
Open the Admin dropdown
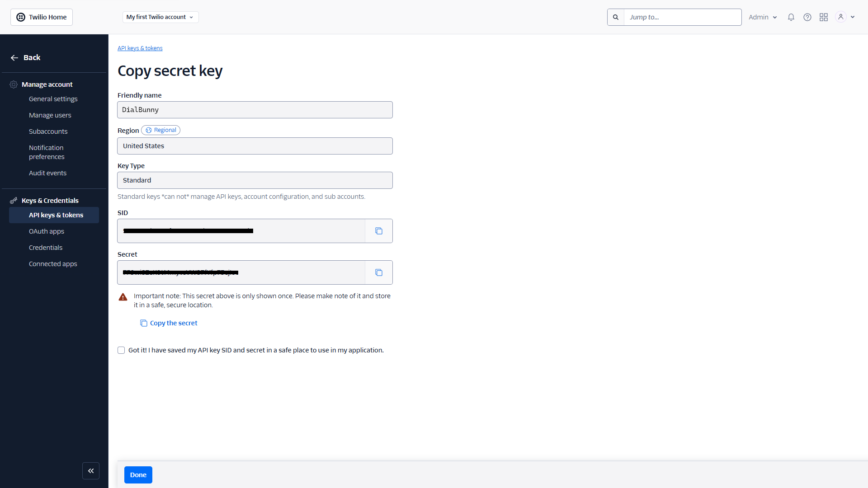[x=762, y=17]
